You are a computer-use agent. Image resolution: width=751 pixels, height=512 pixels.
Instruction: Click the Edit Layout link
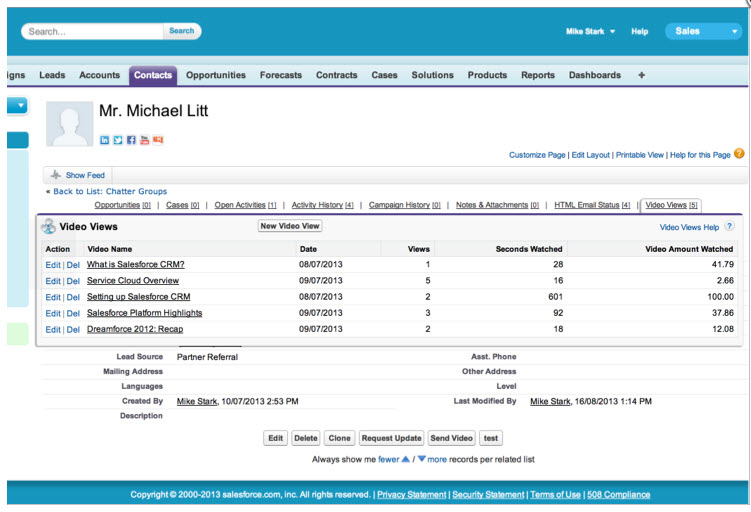[591, 155]
